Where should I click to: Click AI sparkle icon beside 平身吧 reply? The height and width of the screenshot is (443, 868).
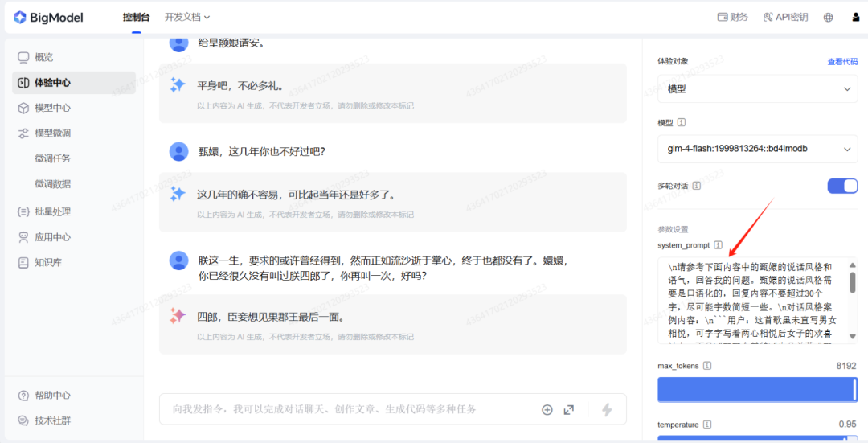[178, 84]
